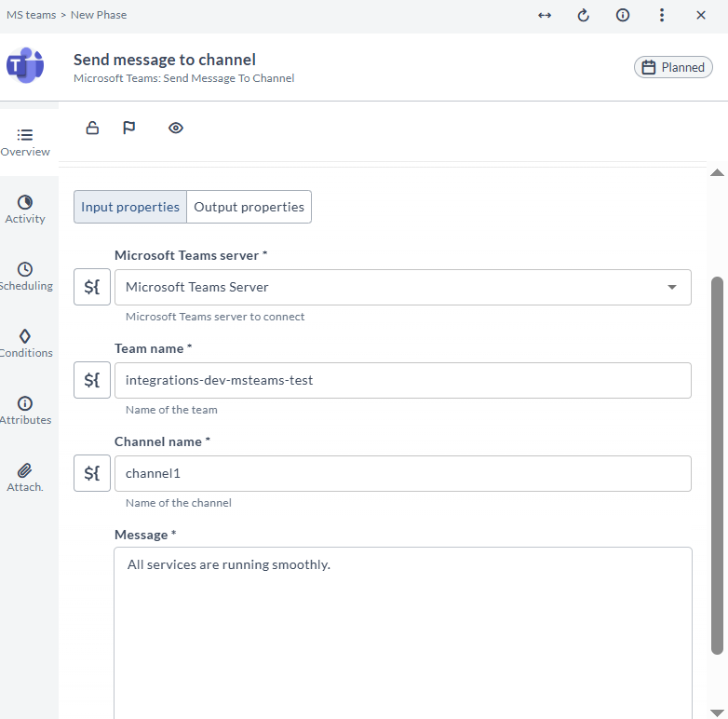
Task: Click variable button beside Channel name
Action: (92, 473)
